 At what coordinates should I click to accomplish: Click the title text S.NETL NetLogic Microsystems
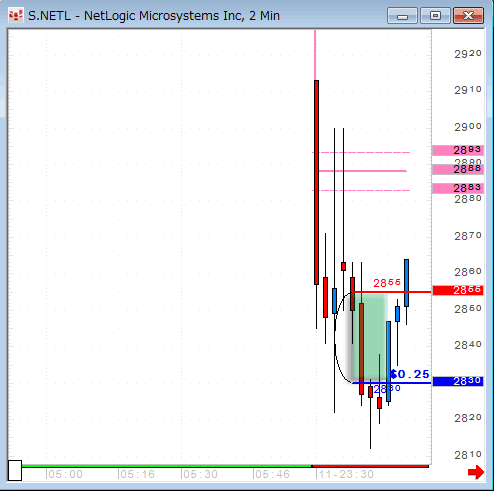click(154, 16)
